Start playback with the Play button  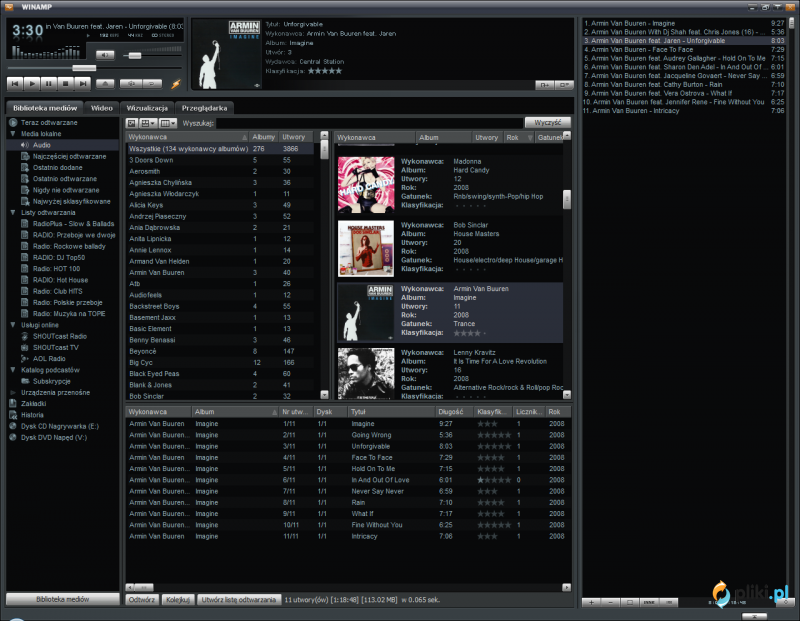(x=32, y=83)
